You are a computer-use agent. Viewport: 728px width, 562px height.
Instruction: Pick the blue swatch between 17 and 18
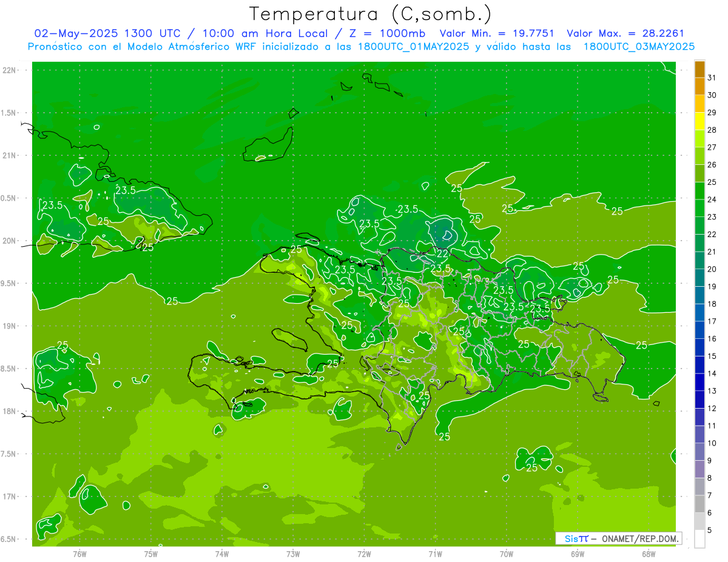[x=699, y=313]
